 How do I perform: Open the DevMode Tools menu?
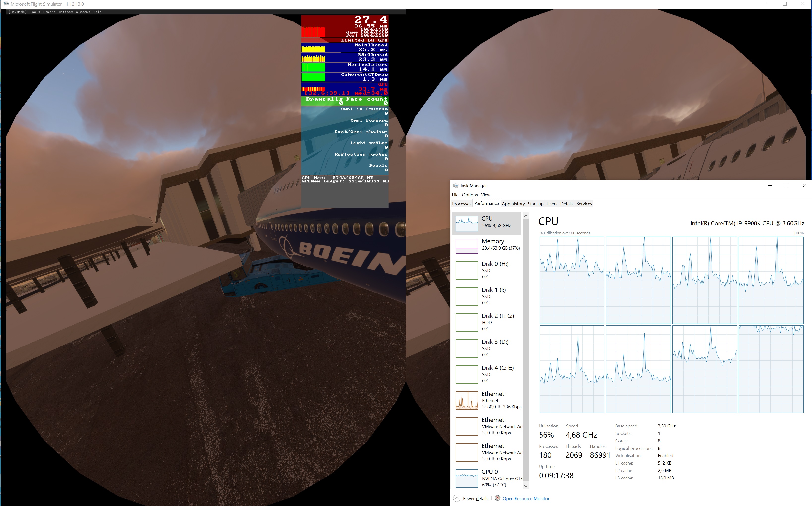coord(35,12)
